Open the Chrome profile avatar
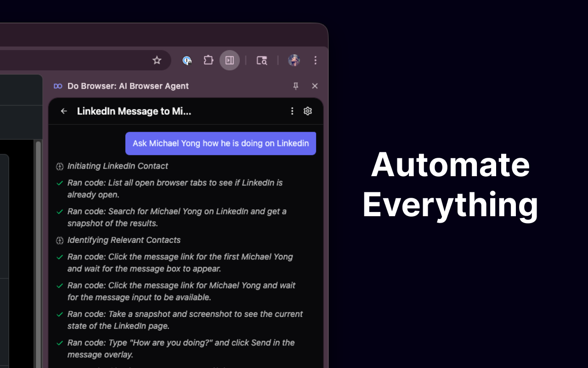588x368 pixels. (294, 60)
